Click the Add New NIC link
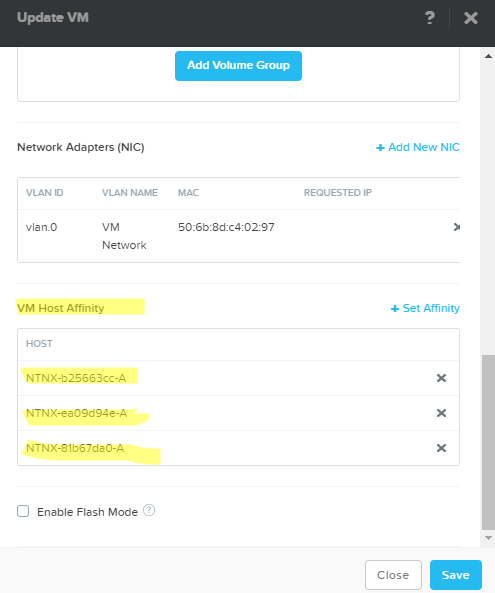The height and width of the screenshot is (593, 495). 418,147
